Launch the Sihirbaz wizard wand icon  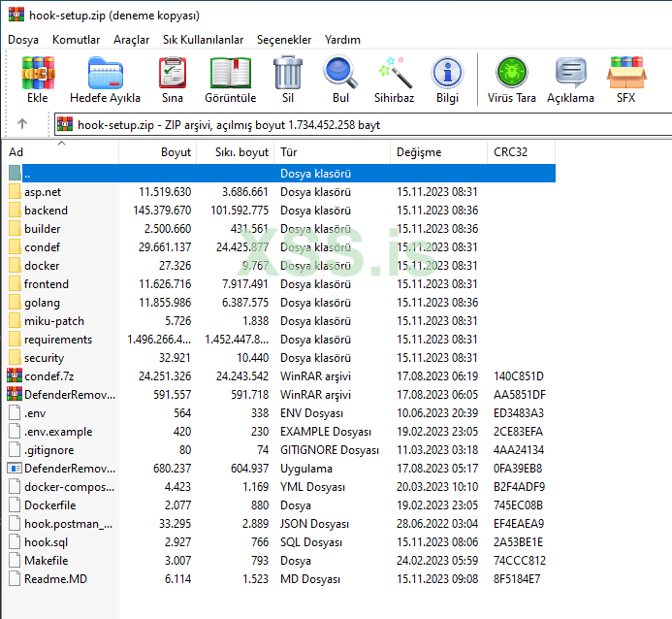tap(395, 72)
